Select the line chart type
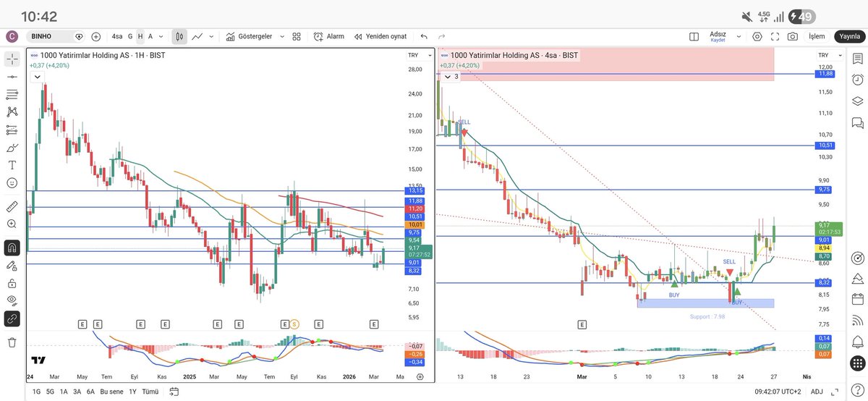Image resolution: width=868 pixels, height=401 pixels. (197, 36)
